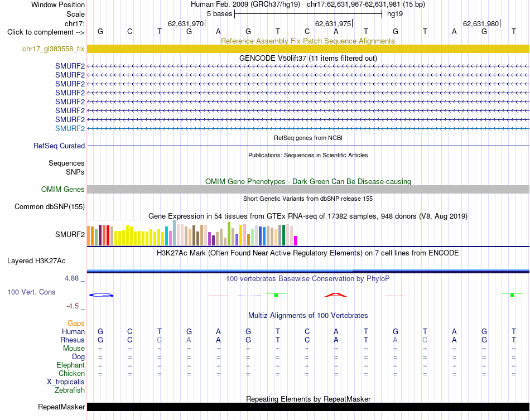
Task: Click the Elephant species label
Action: pos(70,365)
